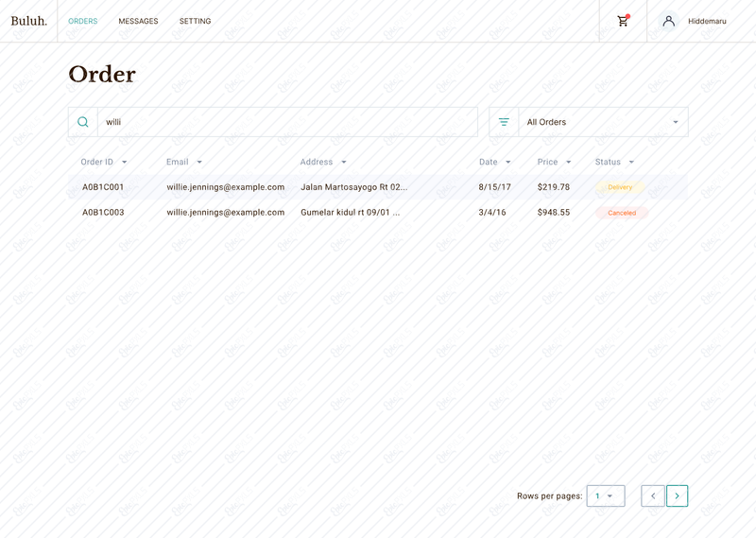756x538 pixels.
Task: Click date 8/15/17
Action: (494, 186)
